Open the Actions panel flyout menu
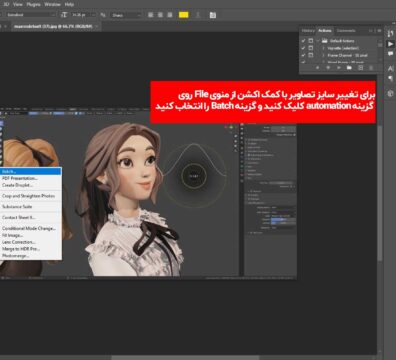The image size is (396, 360). pyautogui.click(x=379, y=31)
